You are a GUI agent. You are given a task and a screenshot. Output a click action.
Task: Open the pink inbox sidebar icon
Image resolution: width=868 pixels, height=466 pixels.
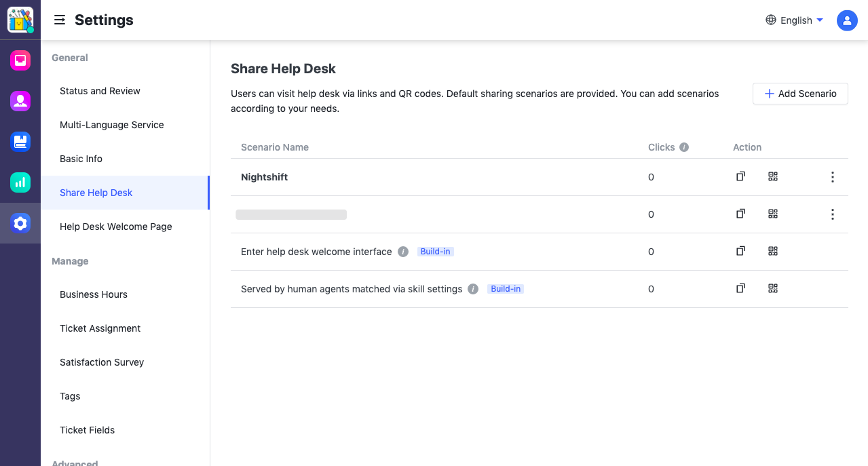(x=20, y=60)
